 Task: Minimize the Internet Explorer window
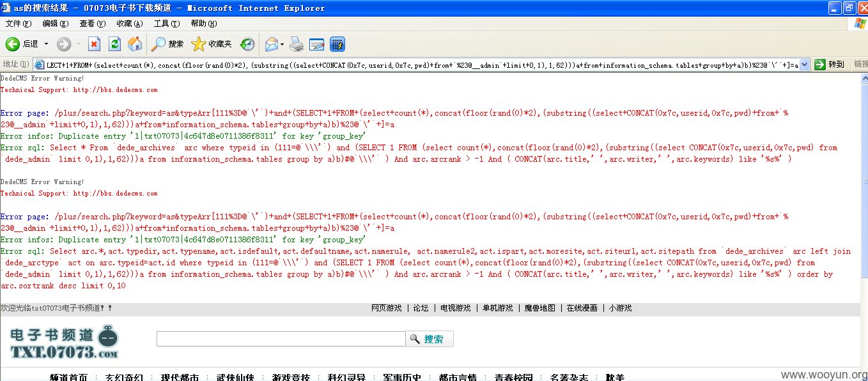click(834, 8)
